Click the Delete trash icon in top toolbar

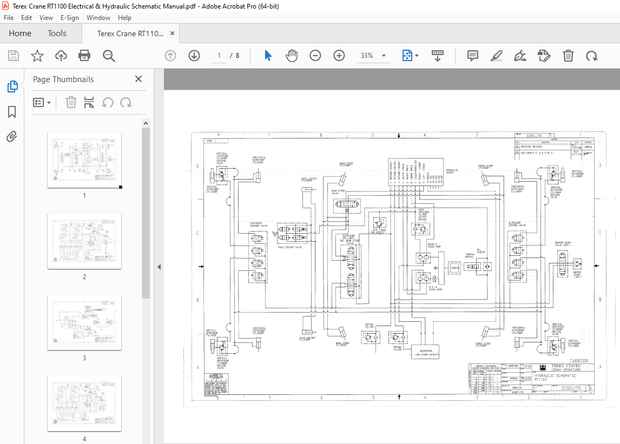click(x=568, y=56)
